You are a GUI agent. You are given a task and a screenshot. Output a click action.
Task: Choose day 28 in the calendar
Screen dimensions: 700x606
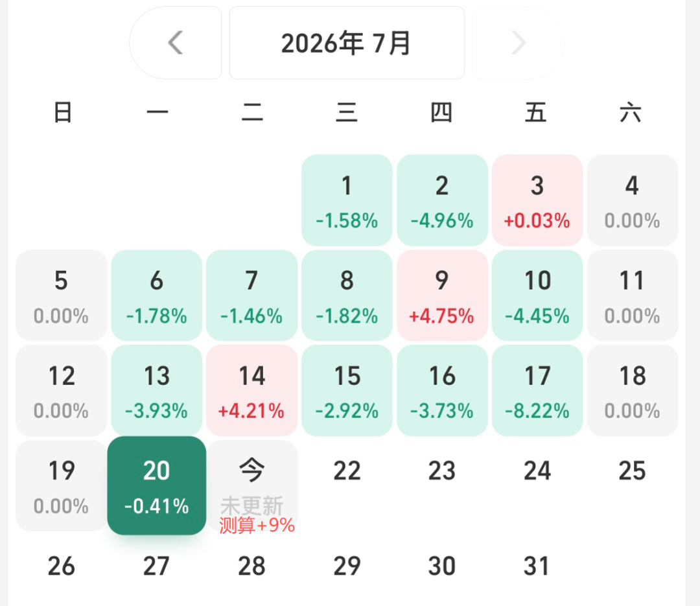click(251, 566)
